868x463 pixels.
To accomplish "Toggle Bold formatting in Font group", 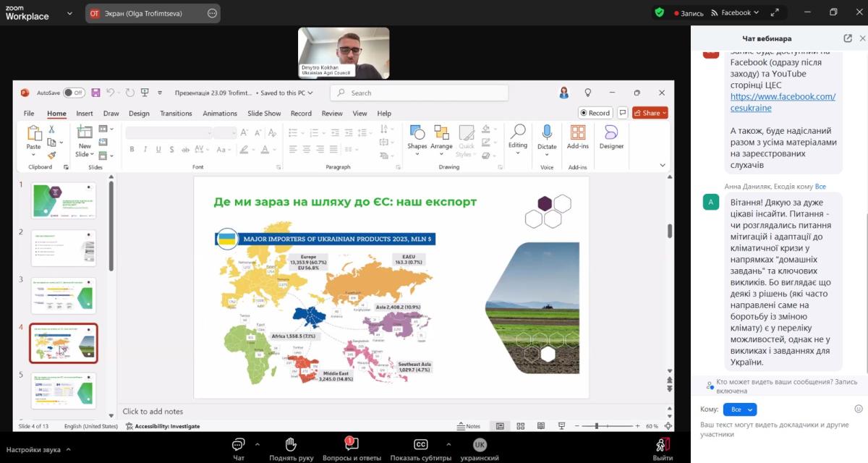I will (x=132, y=149).
